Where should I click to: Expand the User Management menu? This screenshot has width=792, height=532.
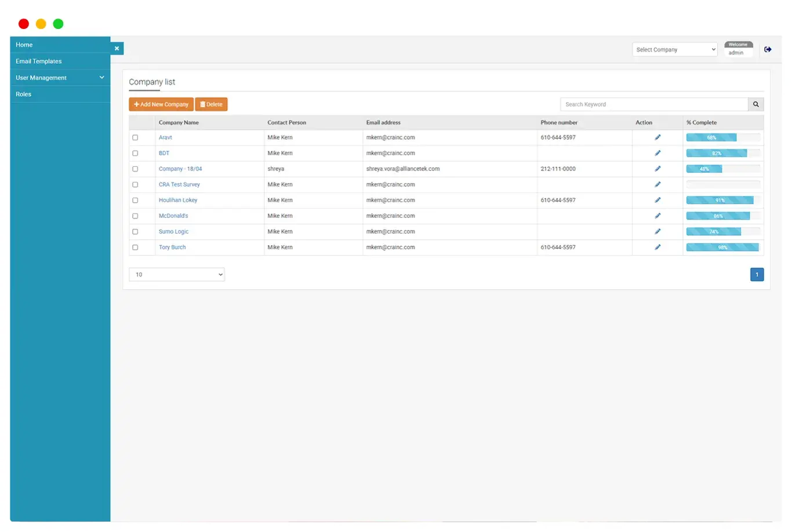(x=60, y=78)
